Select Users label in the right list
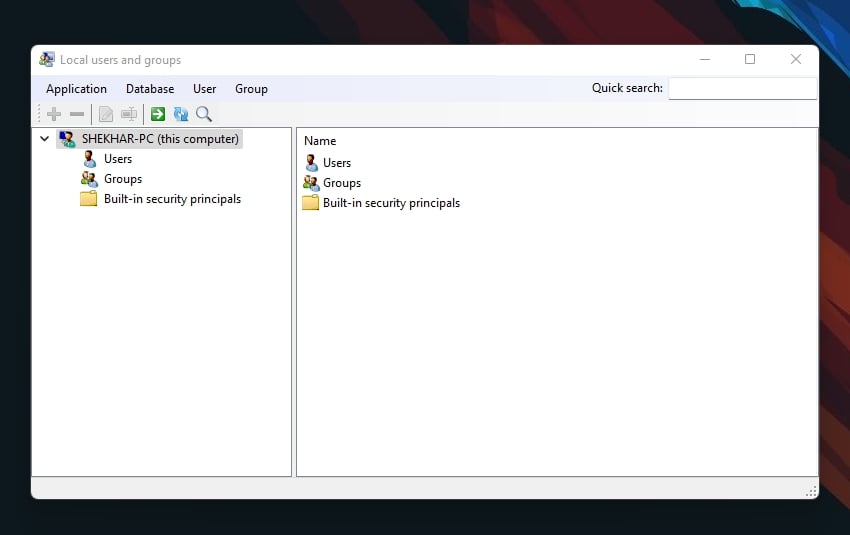 (x=337, y=163)
